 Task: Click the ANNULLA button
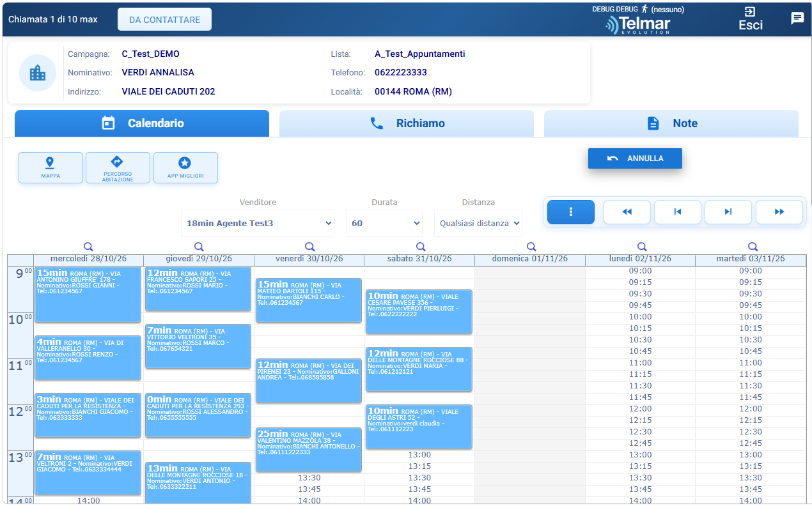(635, 158)
